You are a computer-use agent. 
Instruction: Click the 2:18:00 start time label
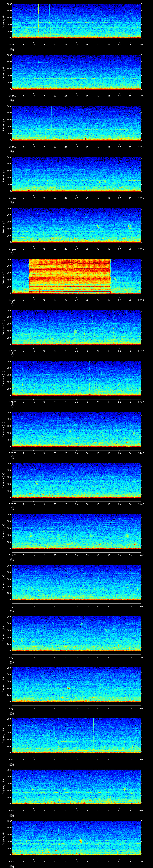coord(12,249)
